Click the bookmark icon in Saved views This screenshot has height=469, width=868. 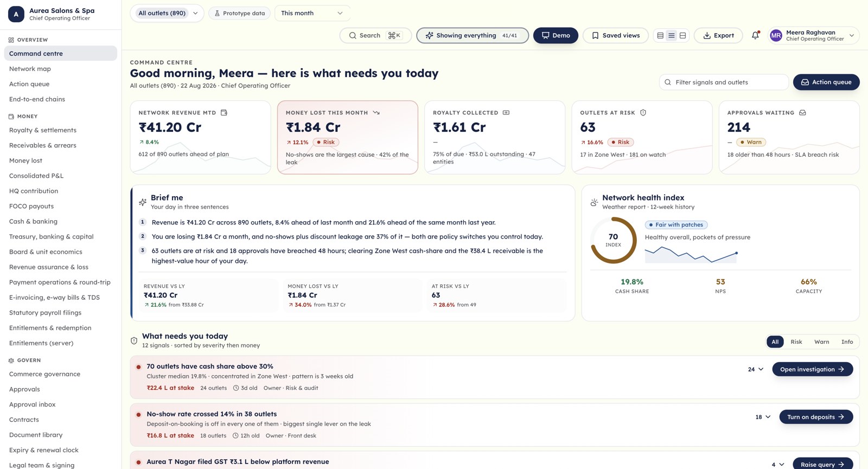[595, 35]
